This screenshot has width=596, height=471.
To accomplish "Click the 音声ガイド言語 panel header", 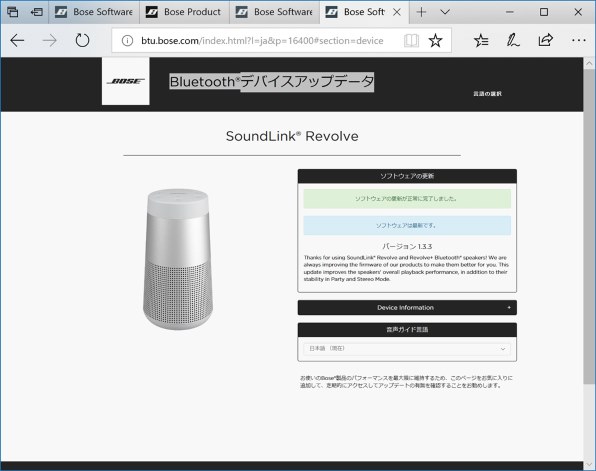I will click(407, 330).
